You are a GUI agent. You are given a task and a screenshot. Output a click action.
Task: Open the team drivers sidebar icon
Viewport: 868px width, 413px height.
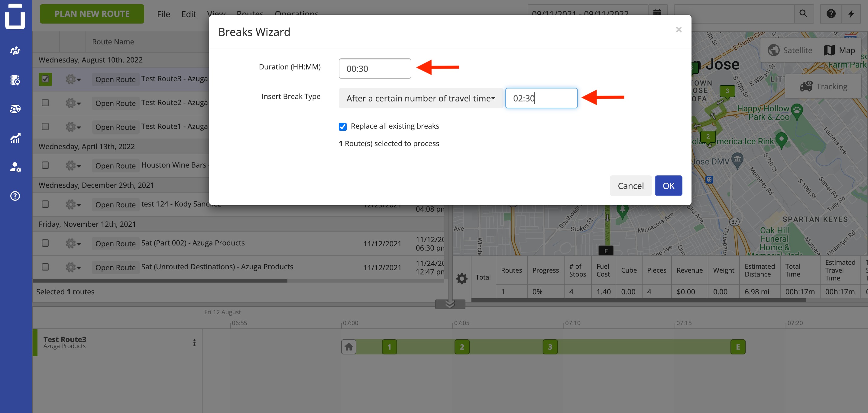pos(15,109)
